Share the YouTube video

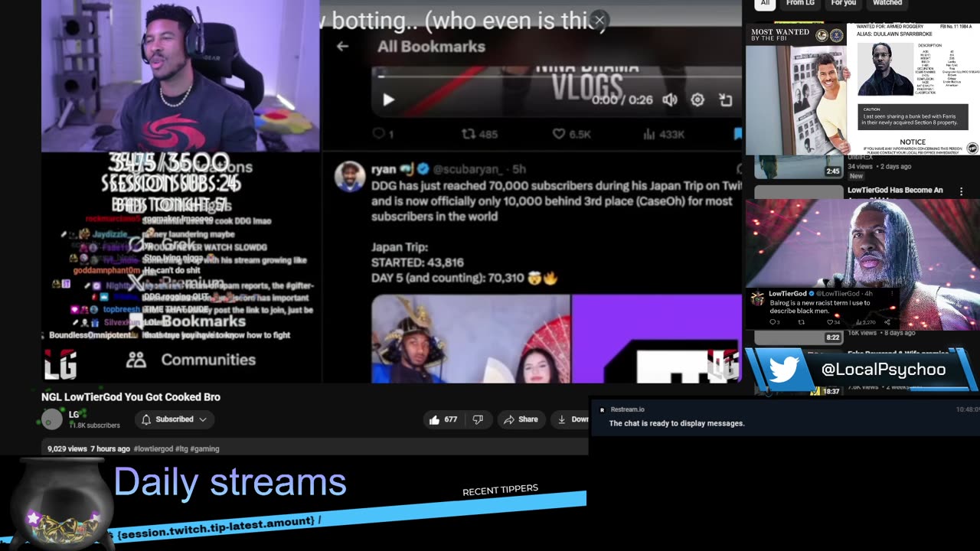pos(521,419)
